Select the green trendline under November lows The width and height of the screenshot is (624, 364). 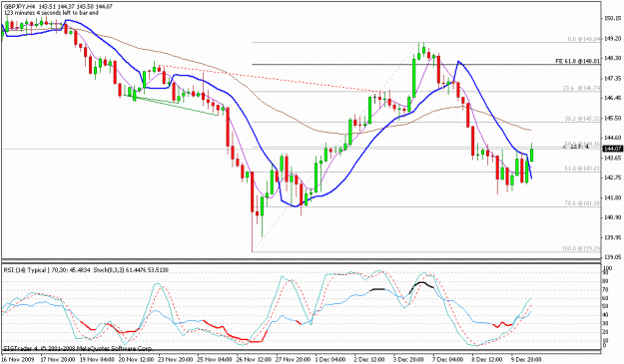(x=171, y=106)
